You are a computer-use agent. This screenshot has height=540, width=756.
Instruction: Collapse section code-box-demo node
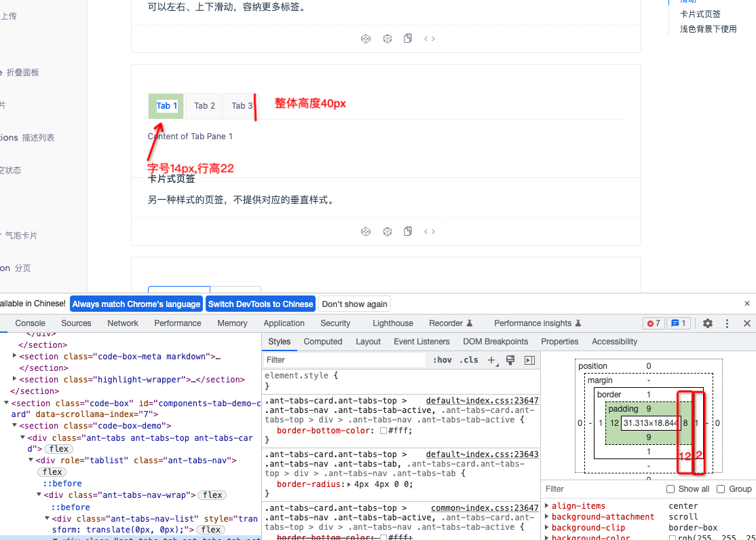pyautogui.click(x=14, y=425)
